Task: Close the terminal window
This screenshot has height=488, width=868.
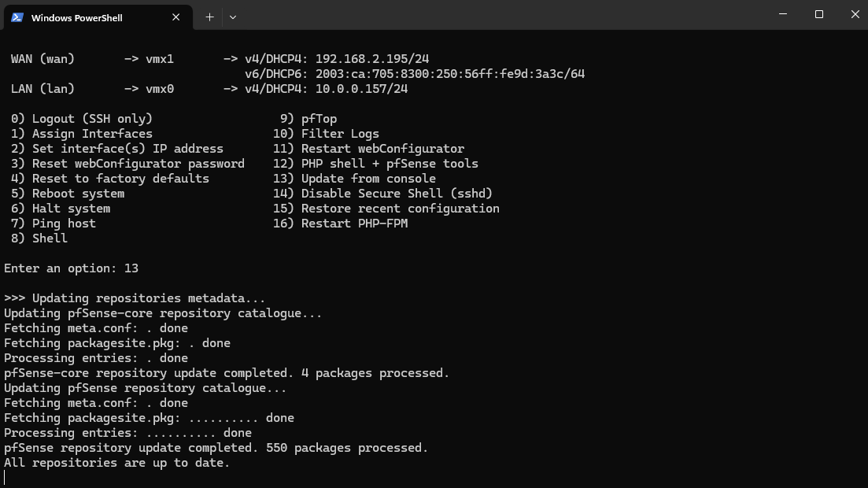Action: (855, 14)
